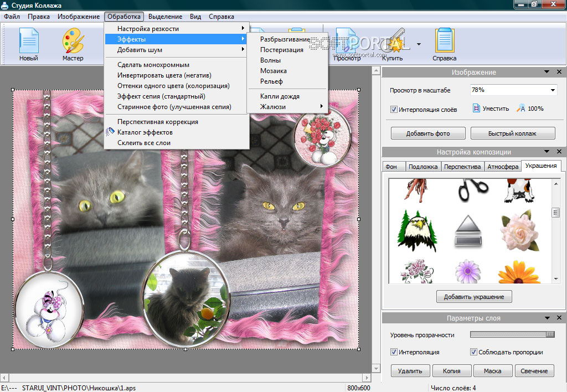Open the Изображение menu

79,16
